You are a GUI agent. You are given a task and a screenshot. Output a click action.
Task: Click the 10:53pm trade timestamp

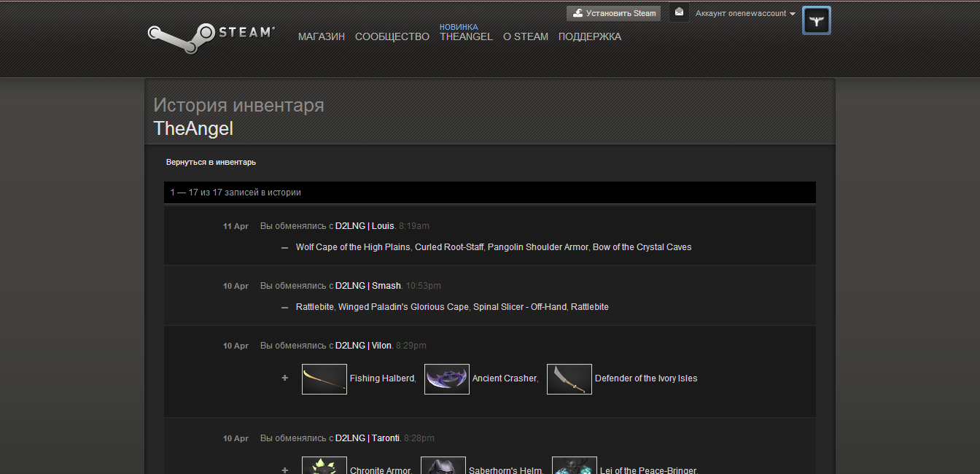coord(423,286)
